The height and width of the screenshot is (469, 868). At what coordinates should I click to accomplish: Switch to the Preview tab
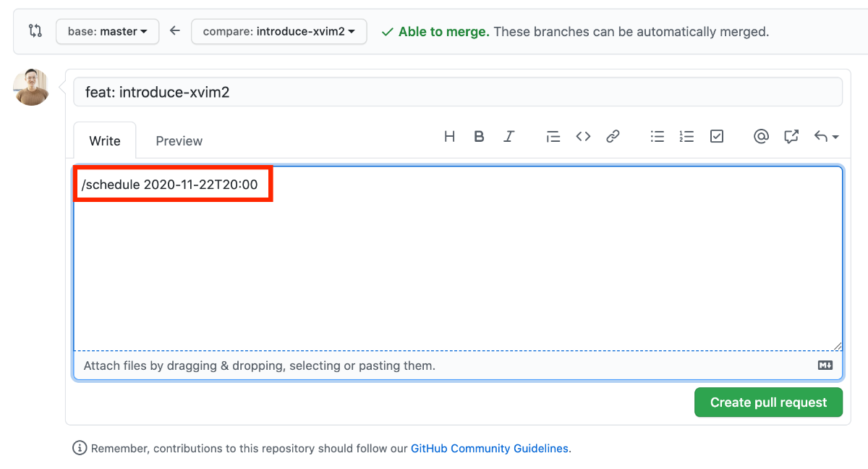(x=179, y=140)
